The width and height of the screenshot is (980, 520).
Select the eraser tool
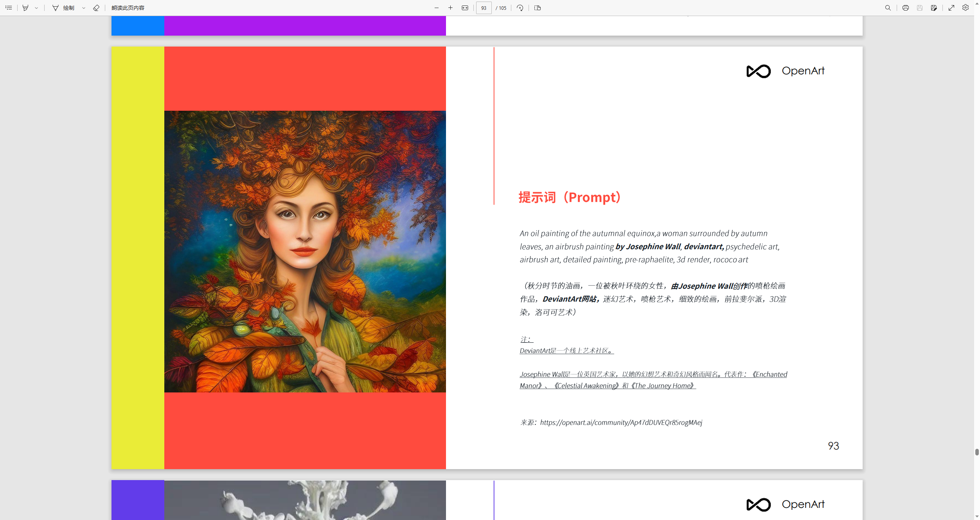[x=96, y=8]
